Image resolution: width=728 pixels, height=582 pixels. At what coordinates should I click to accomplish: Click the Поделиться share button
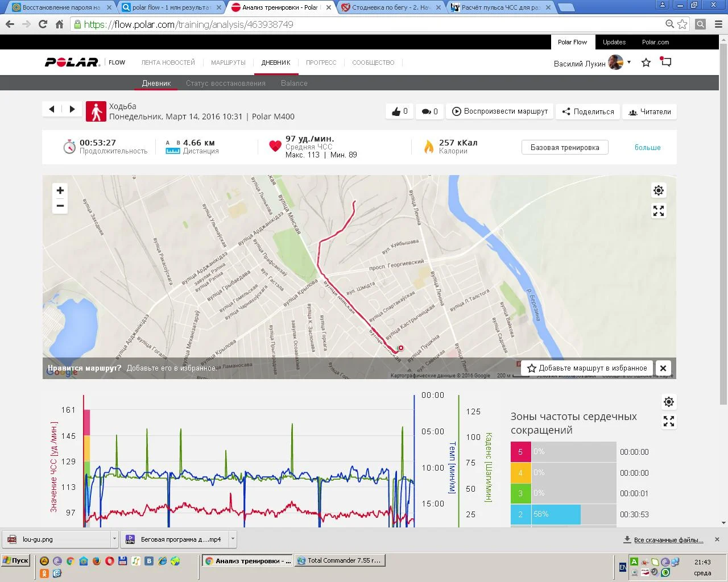(x=588, y=111)
